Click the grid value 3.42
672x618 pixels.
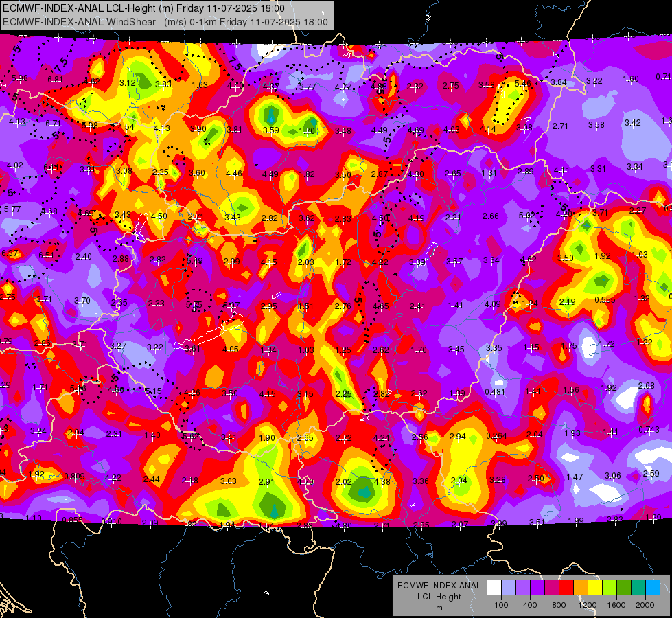(633, 123)
